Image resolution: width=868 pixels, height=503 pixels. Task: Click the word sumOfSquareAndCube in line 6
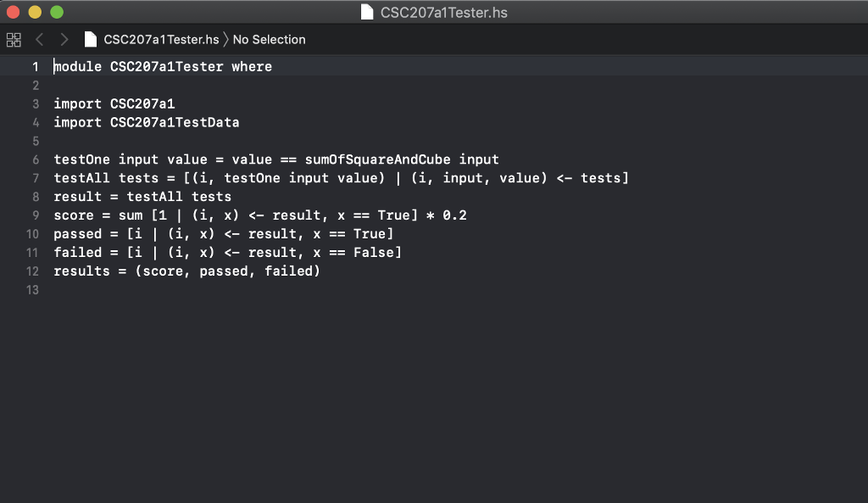coord(379,159)
